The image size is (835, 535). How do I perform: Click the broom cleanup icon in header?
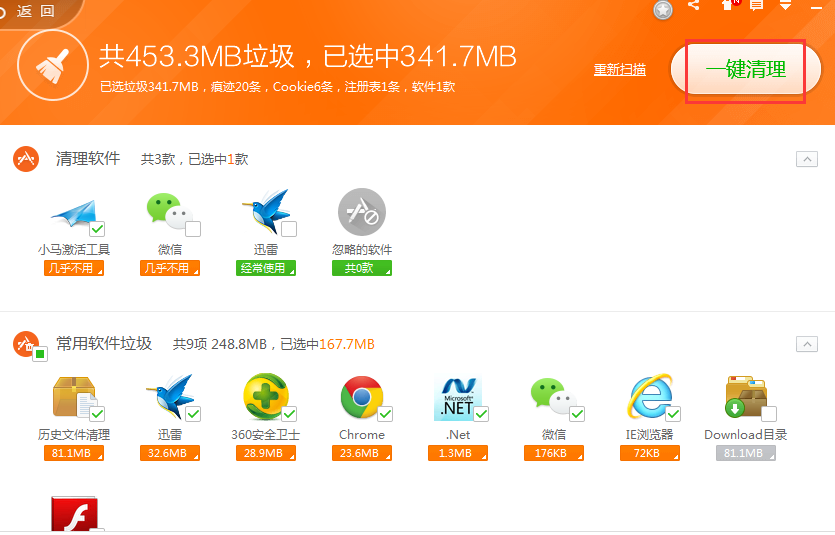(x=53, y=65)
